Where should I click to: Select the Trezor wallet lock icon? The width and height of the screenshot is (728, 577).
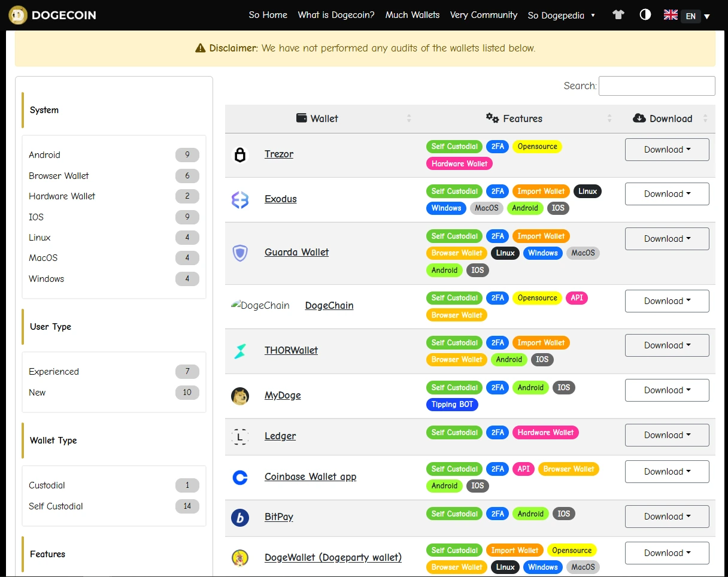tap(240, 154)
